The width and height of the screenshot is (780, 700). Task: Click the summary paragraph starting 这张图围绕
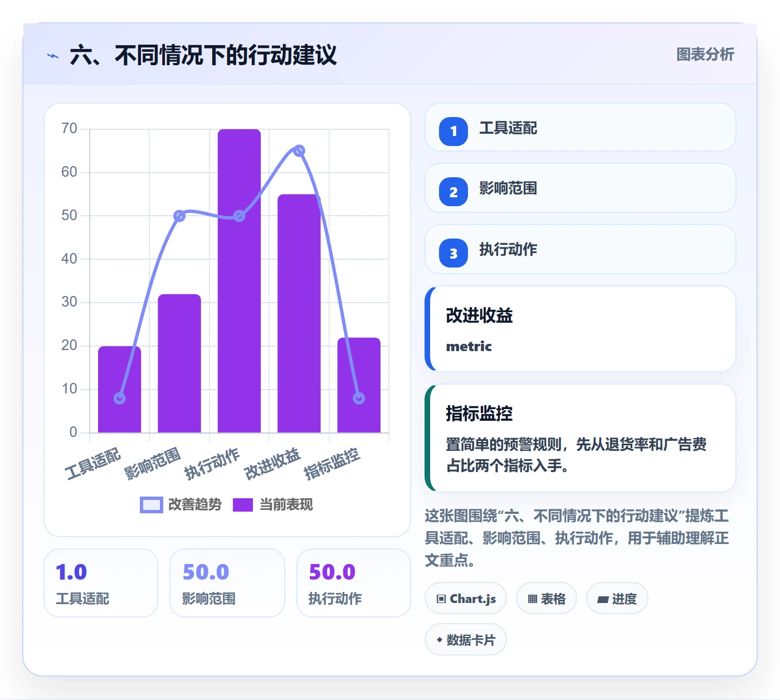[577, 538]
